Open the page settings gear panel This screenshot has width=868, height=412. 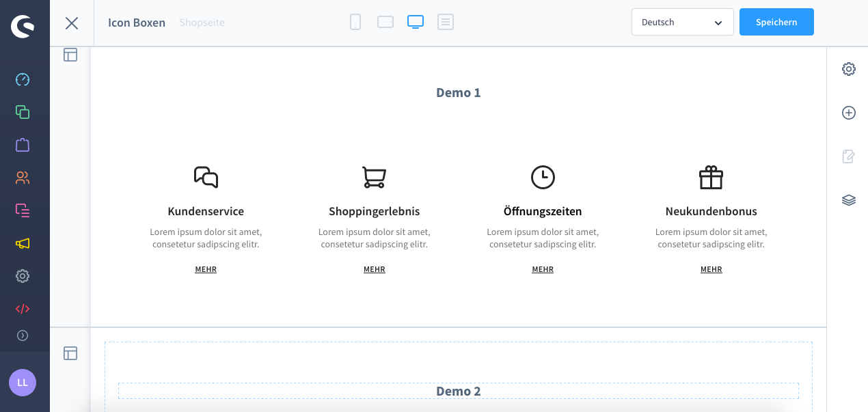(849, 69)
